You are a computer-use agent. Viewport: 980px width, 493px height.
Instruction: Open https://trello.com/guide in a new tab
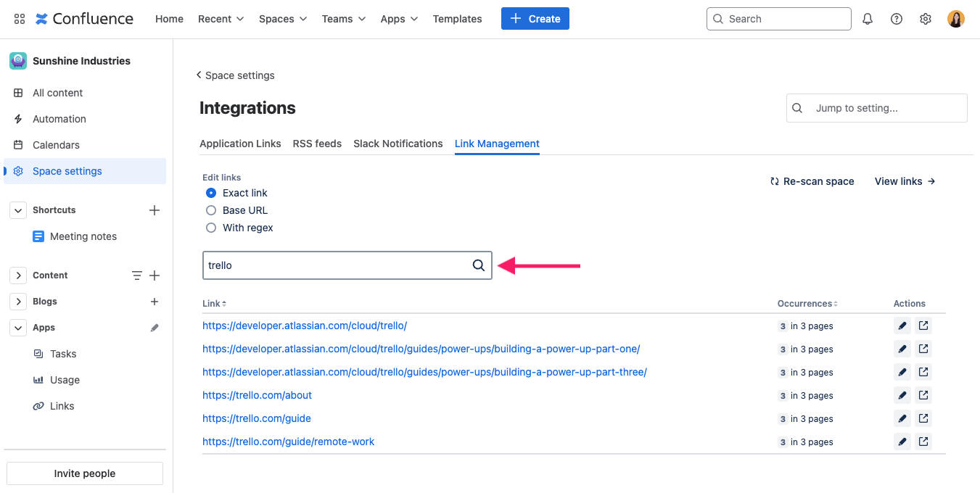point(923,418)
